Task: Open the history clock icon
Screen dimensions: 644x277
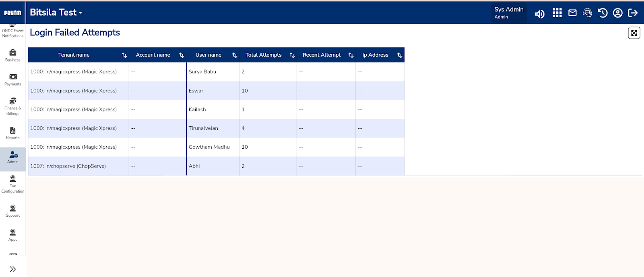Action: 603,13
